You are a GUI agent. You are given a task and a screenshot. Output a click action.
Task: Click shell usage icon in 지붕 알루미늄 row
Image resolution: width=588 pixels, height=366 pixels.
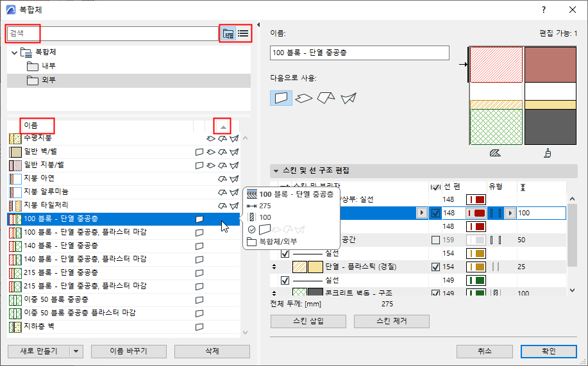click(235, 192)
